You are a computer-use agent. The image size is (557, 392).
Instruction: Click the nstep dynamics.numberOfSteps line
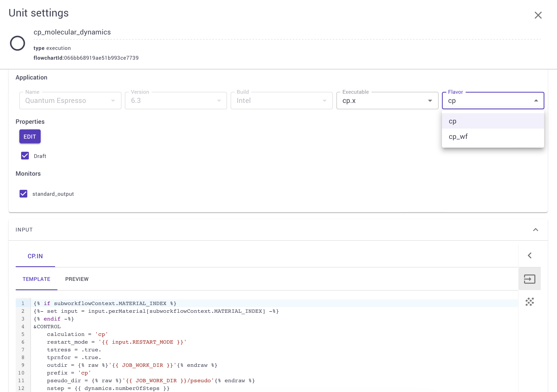click(108, 388)
